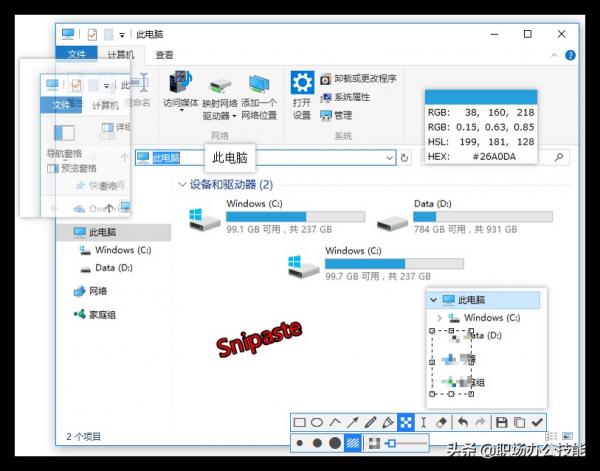Click the 打开设置 gear button

point(302,96)
